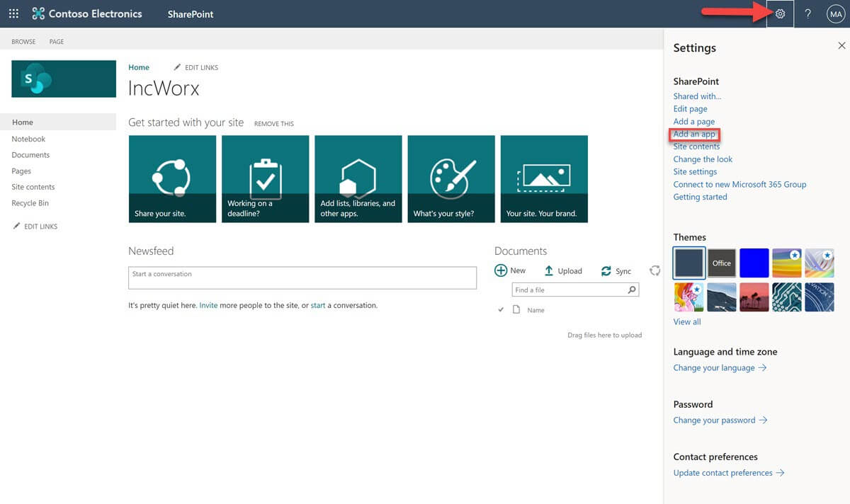
Task: Select the circuit board theme thumbnail
Action: click(x=787, y=297)
